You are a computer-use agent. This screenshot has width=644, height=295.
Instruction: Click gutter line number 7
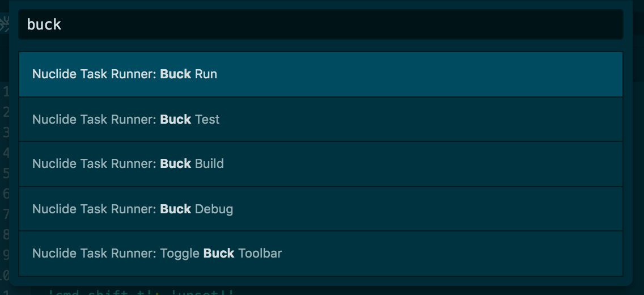pos(6,214)
